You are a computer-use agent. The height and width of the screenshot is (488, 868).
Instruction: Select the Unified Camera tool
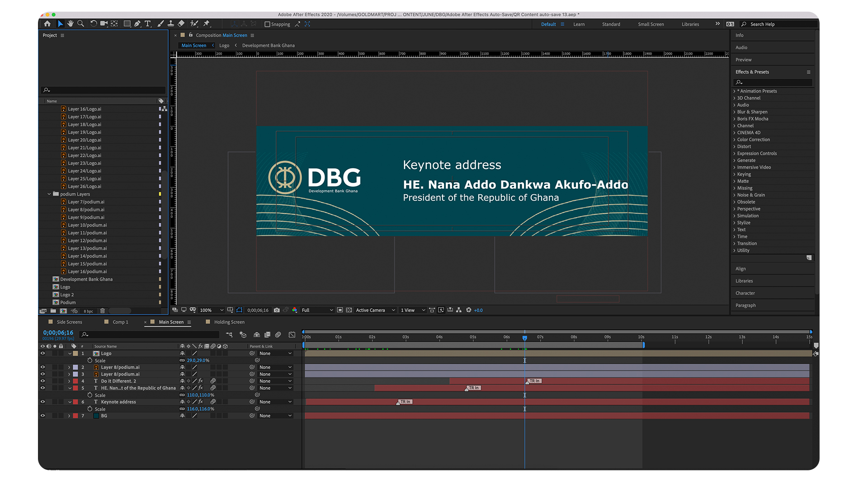[x=104, y=24]
